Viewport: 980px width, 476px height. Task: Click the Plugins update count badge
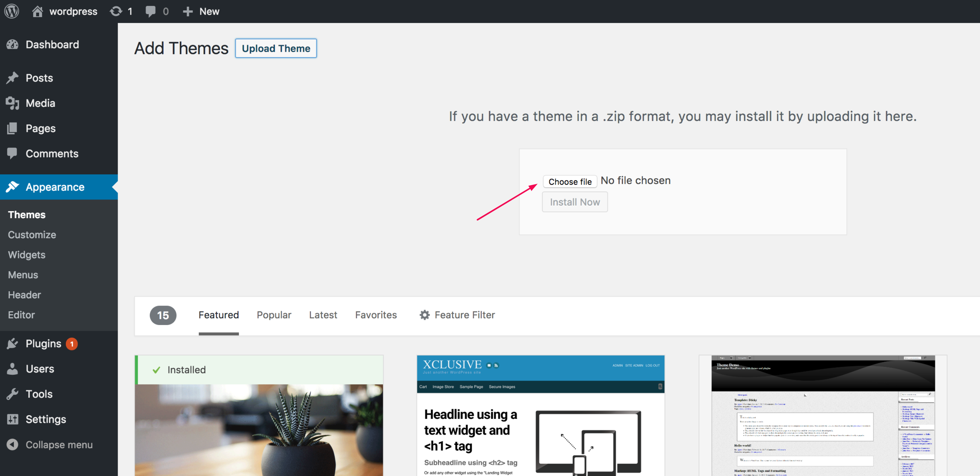(72, 344)
